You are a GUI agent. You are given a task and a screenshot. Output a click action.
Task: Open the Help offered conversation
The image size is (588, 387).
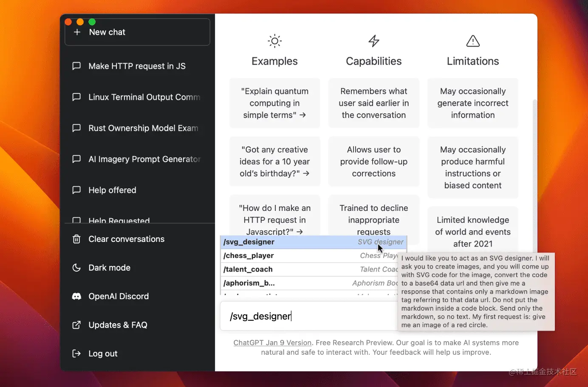coord(137,190)
